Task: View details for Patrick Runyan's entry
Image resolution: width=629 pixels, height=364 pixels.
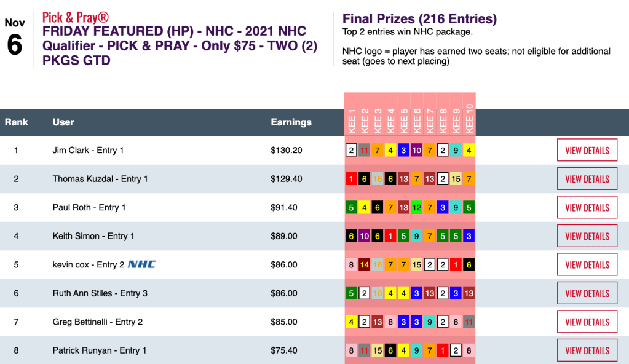Action: [x=587, y=350]
